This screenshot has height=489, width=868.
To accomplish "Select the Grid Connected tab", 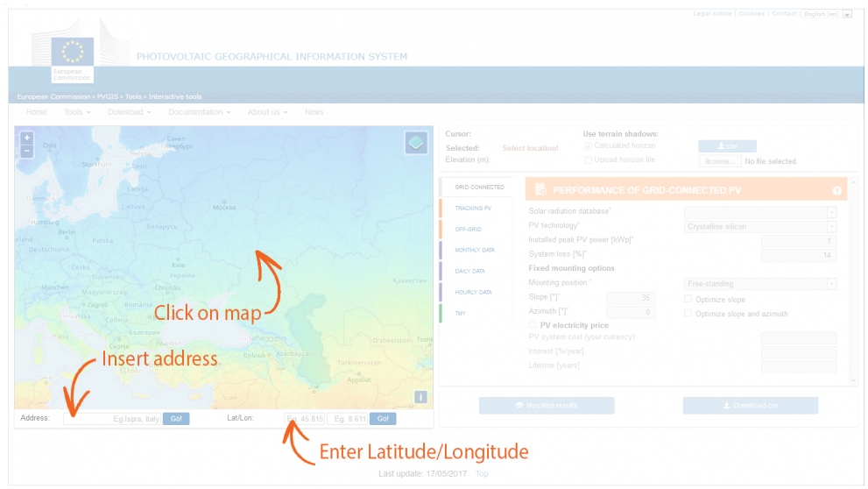I will pyautogui.click(x=479, y=188).
